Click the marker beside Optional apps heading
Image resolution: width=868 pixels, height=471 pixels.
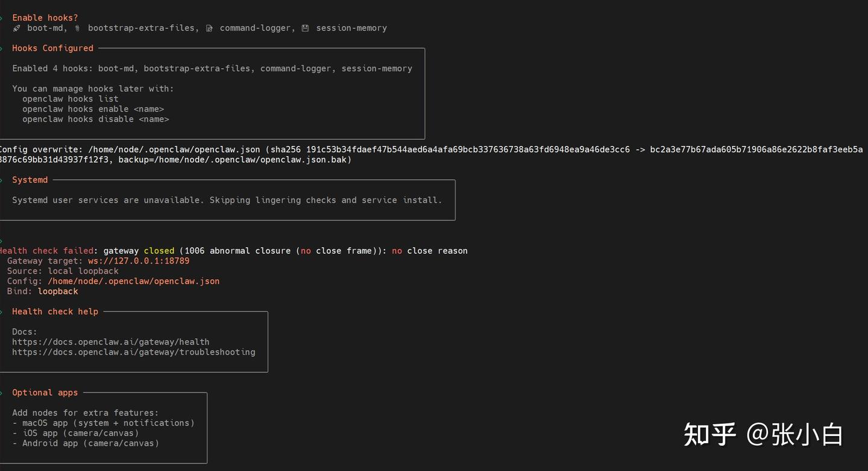(x=2, y=393)
